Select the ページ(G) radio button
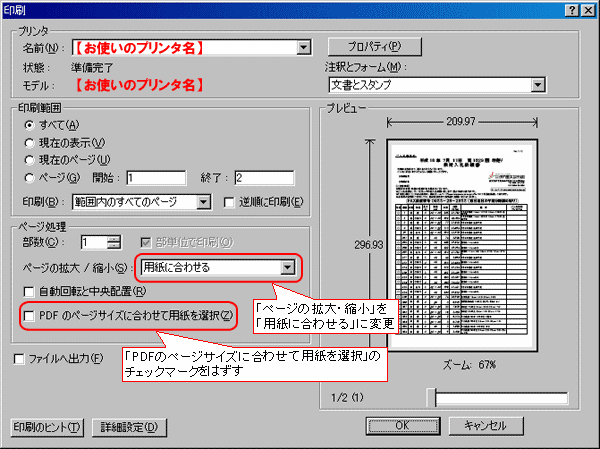Viewport: 600px width, 449px height. click(29, 178)
